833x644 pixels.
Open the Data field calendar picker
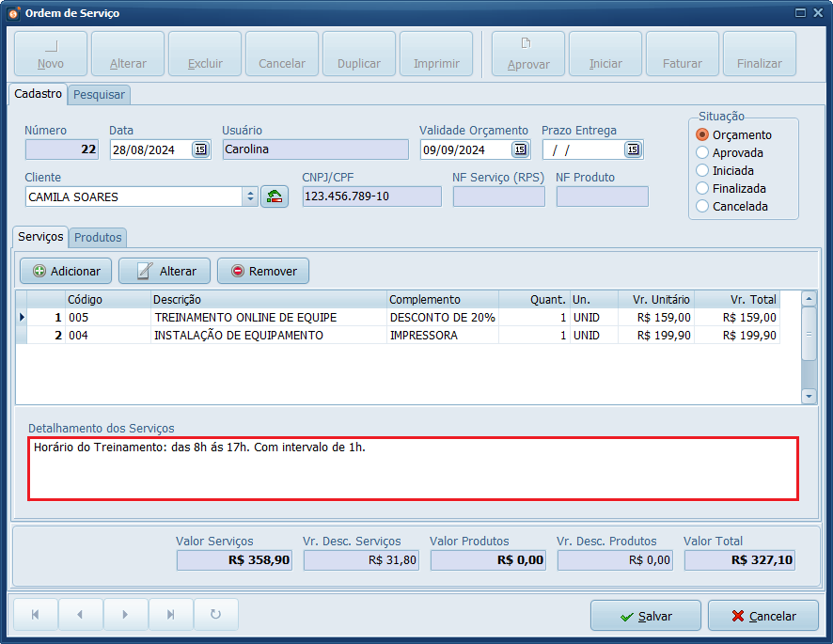point(200,149)
